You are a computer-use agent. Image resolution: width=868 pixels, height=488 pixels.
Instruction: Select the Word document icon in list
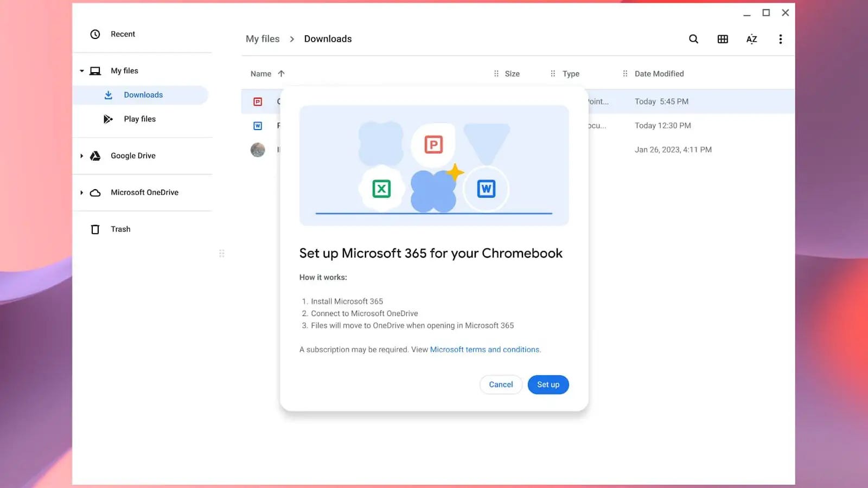click(258, 126)
